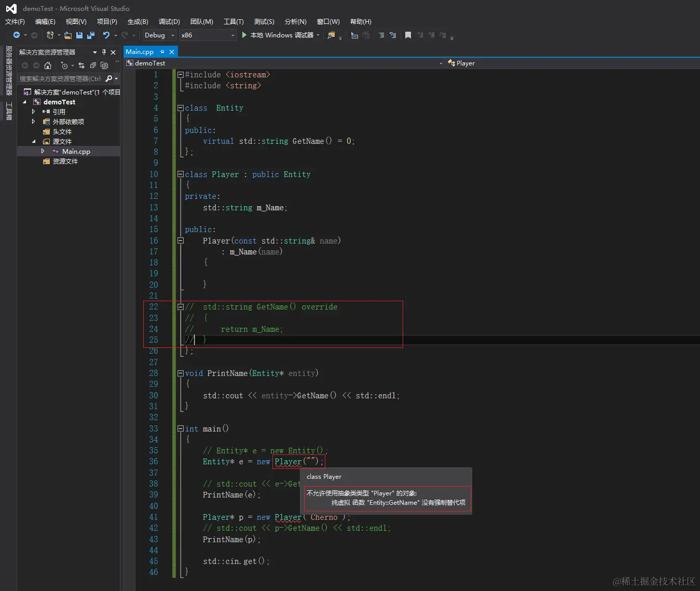
Task: Click the Open File folder icon
Action: pyautogui.click(x=68, y=35)
